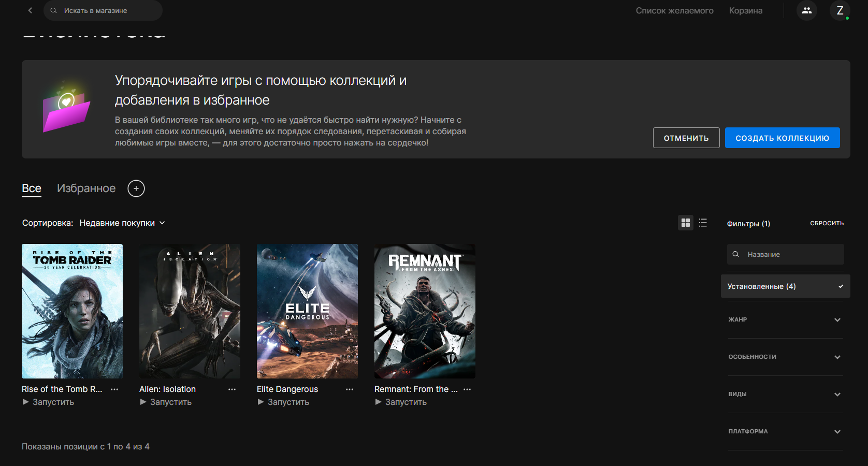
Task: Click СБРОСИТЬ to reset filters
Action: click(x=827, y=223)
